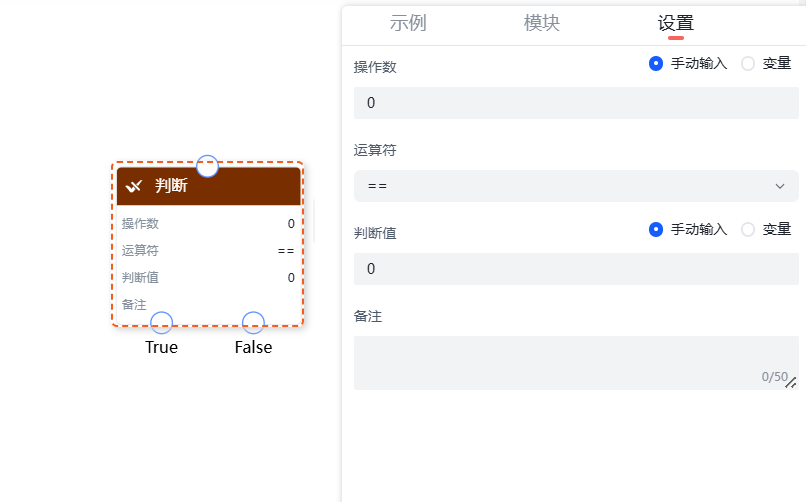Image resolution: width=806 pixels, height=502 pixels.
Task: Click the 判断 node's checkmark icon
Action: (134, 186)
